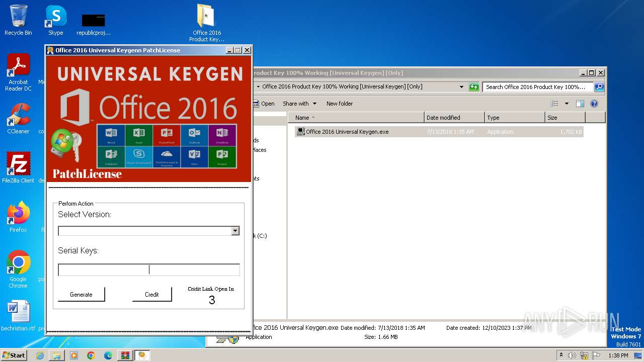The height and width of the screenshot is (362, 644).
Task: Click the volume speaker tray icon
Action: tap(572, 355)
